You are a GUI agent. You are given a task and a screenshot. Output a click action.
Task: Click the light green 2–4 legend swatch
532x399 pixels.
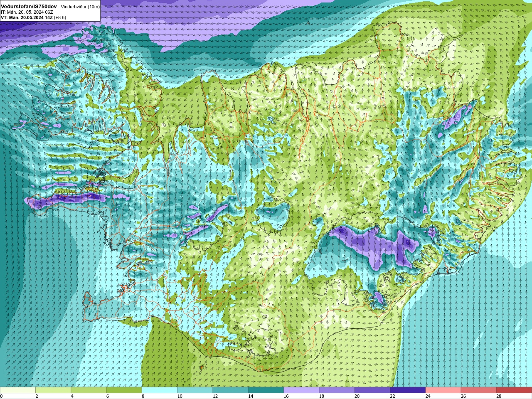53,390
